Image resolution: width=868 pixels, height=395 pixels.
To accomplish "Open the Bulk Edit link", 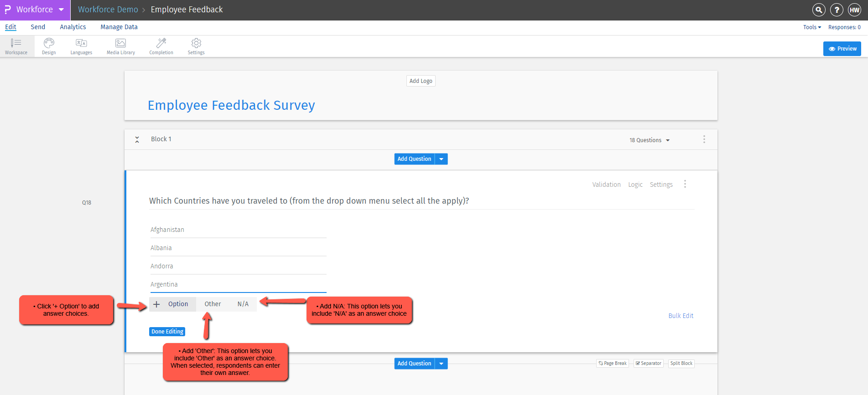I will (x=681, y=316).
